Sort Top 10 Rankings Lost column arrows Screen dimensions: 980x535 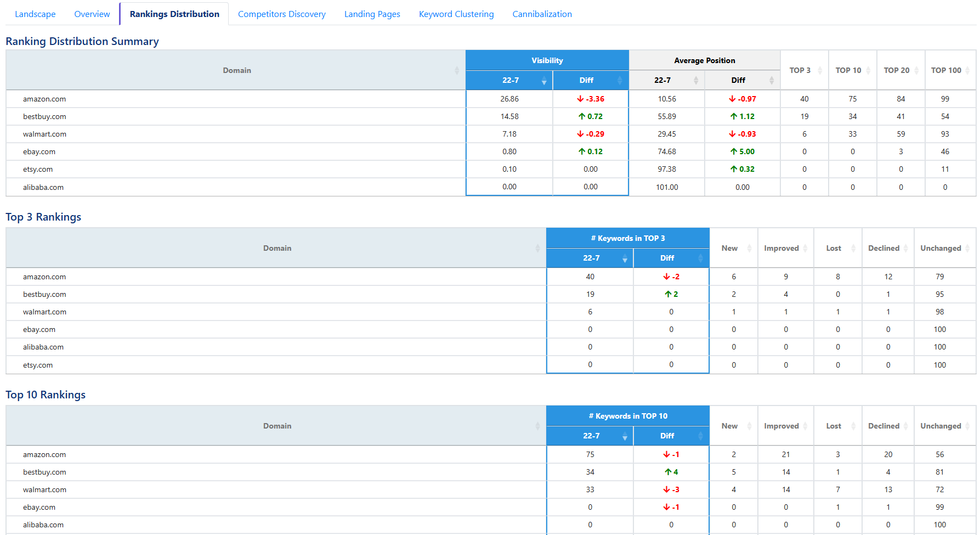853,426
